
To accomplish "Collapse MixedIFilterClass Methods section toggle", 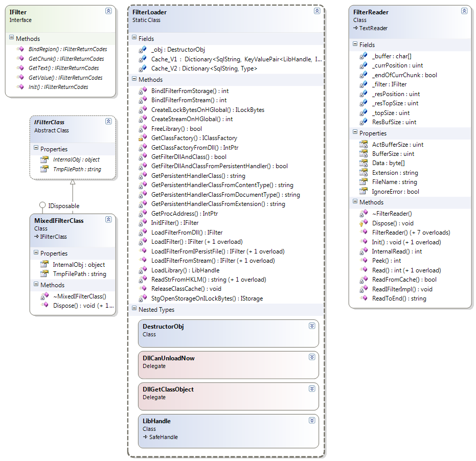I will 36,284.
